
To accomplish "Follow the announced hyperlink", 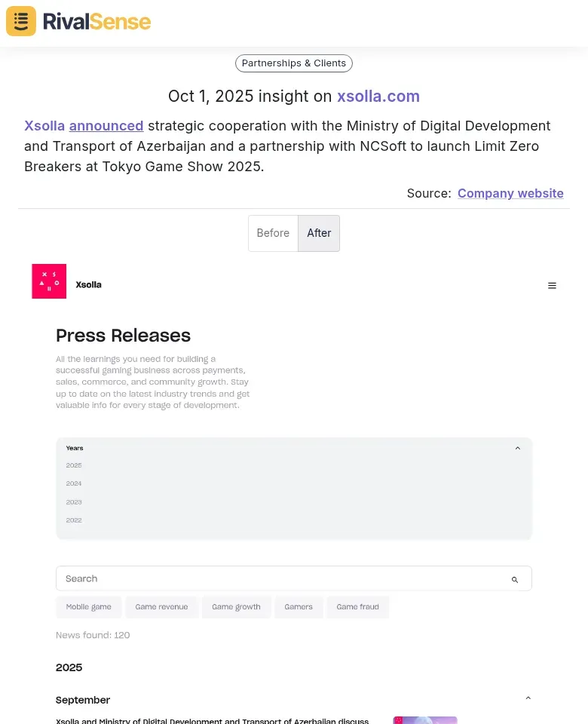I will point(106,126).
